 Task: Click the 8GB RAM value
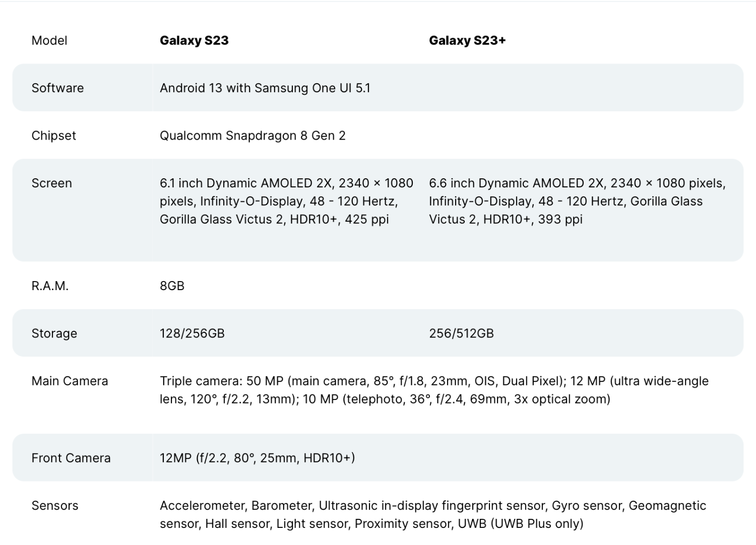[172, 286]
